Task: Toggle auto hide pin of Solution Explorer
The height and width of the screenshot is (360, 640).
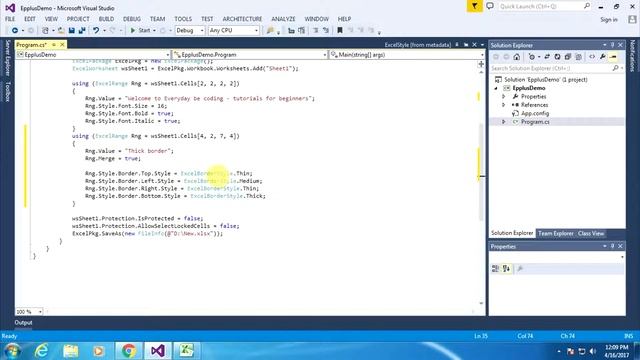Action: pos(612,45)
